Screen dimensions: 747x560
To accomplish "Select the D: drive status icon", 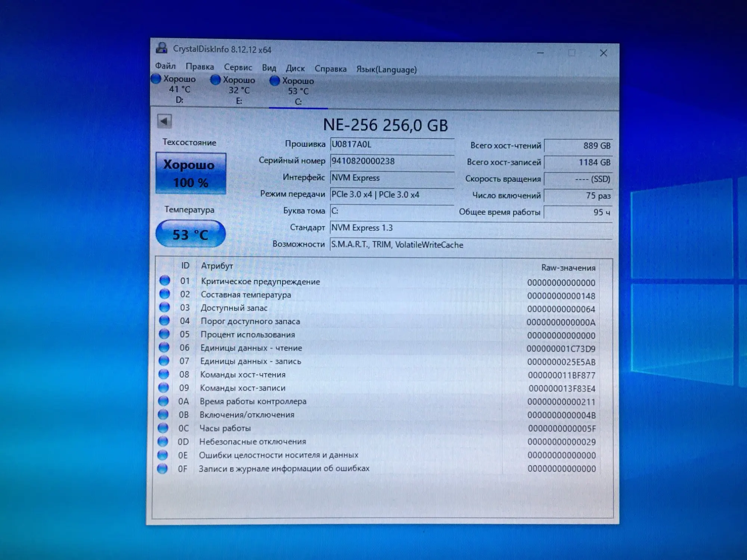I will tap(156, 79).
